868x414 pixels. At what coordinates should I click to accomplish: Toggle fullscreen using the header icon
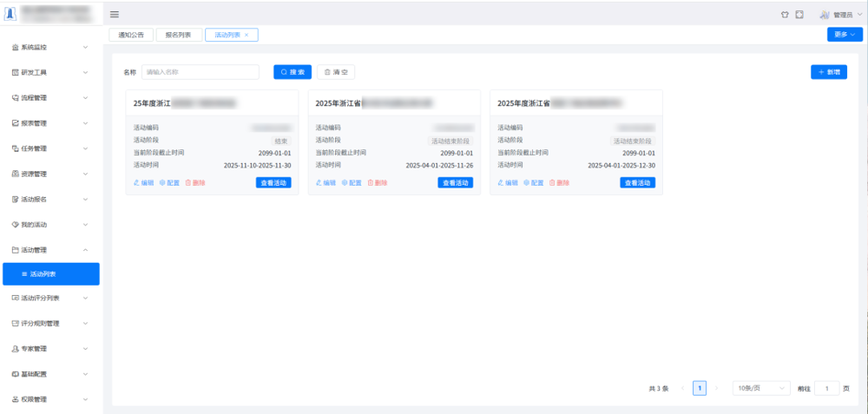tap(799, 14)
